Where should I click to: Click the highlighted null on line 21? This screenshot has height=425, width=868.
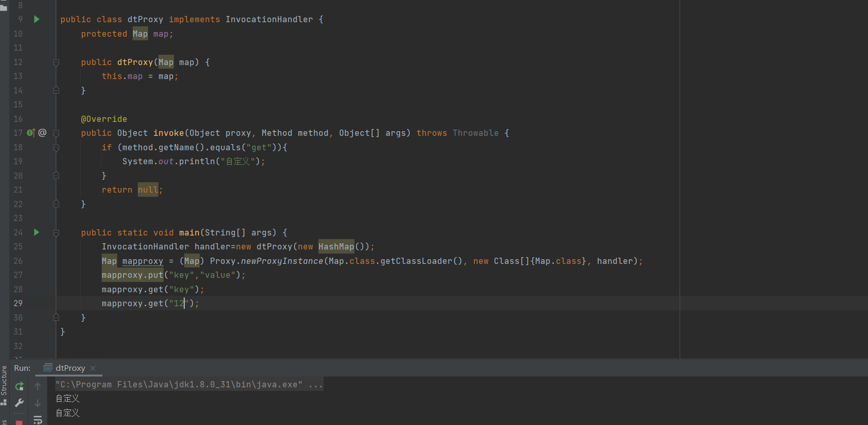[x=148, y=190]
